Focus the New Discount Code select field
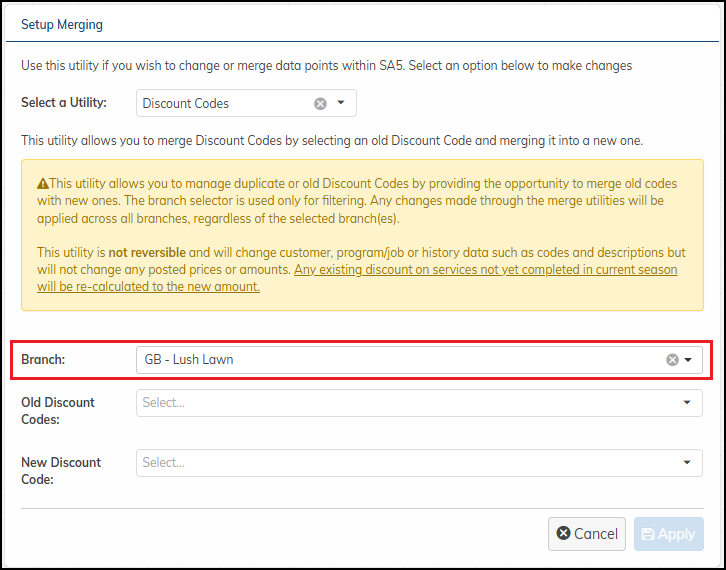 [400, 463]
